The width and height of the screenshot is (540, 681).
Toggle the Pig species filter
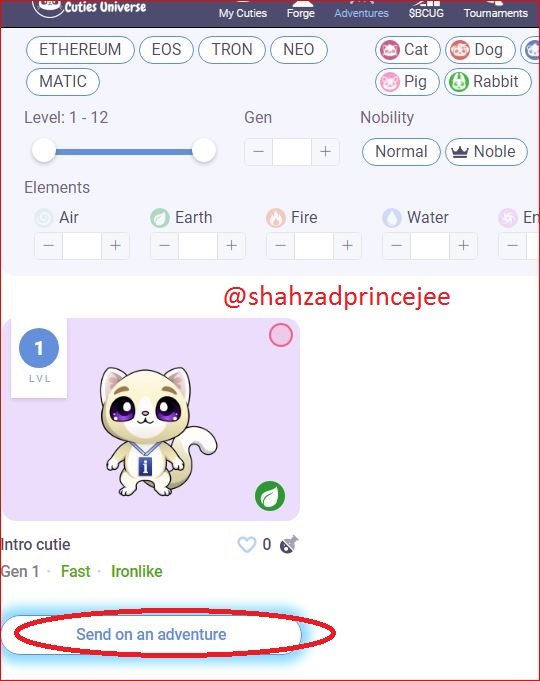point(407,82)
